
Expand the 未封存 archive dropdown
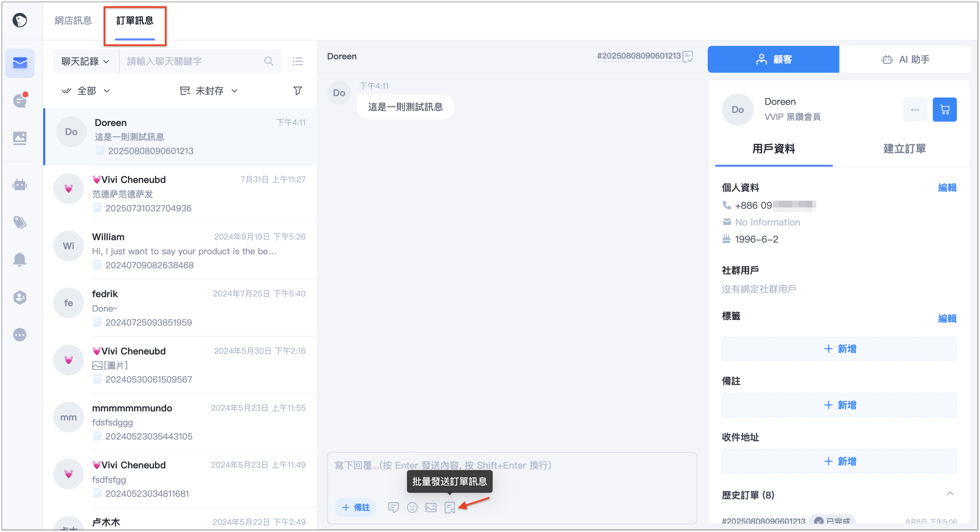[209, 91]
